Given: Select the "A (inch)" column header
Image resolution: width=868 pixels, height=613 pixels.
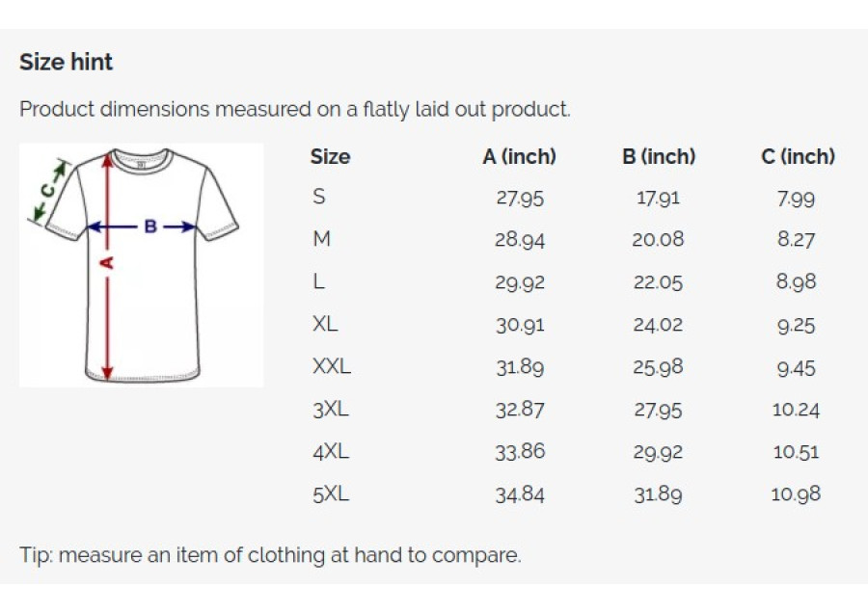Looking at the screenshot, I should tap(519, 156).
